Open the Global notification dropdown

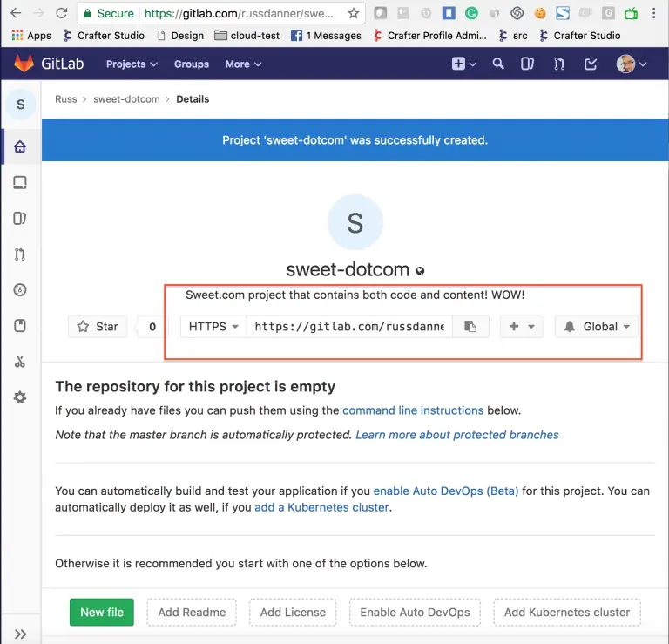[x=597, y=326]
